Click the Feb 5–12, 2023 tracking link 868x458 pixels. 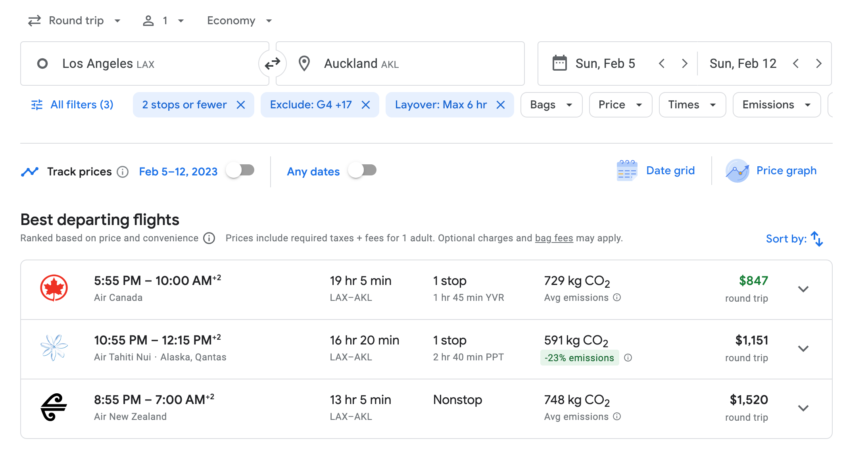click(178, 171)
